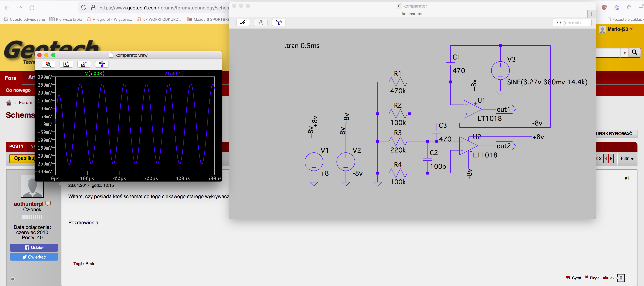
Task: Select the V(n005) trace label
Action: 174,73
